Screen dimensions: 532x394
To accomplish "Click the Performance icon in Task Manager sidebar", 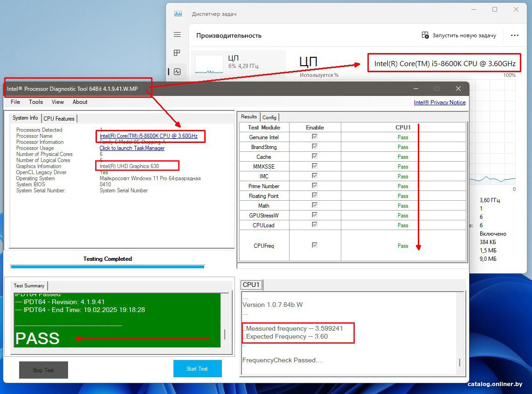I will coord(177,72).
